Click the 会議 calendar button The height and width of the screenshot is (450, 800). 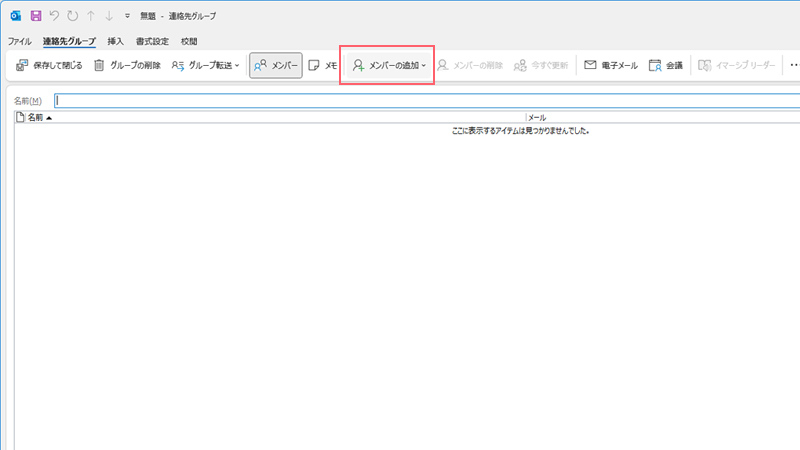(x=666, y=65)
